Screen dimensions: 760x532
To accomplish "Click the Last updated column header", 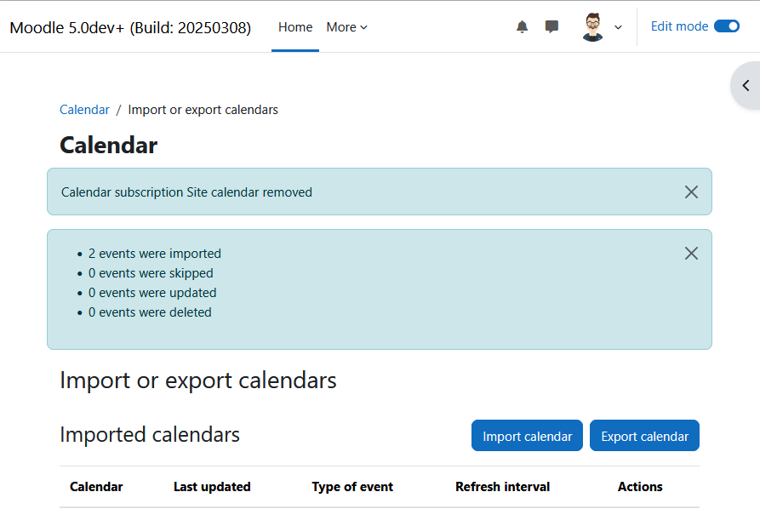I will tap(212, 486).
